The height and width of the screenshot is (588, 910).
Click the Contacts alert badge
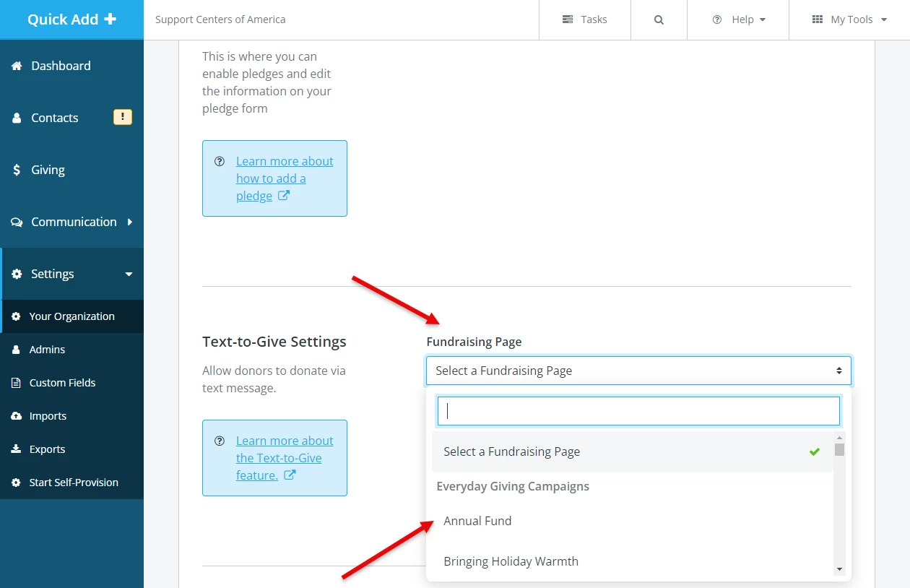[123, 116]
